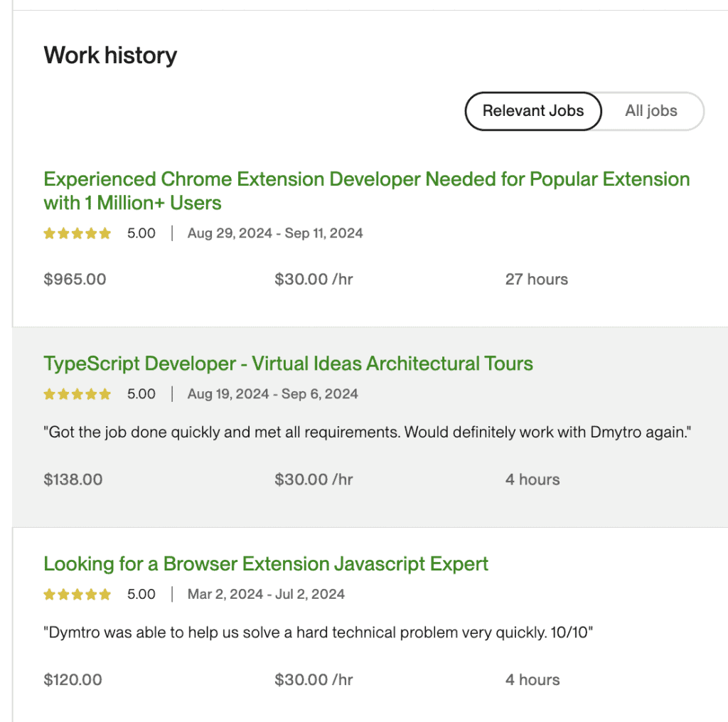Click the 5.00 rating of Browser Extension Javascript job
This screenshot has width=728, height=722.
141,594
